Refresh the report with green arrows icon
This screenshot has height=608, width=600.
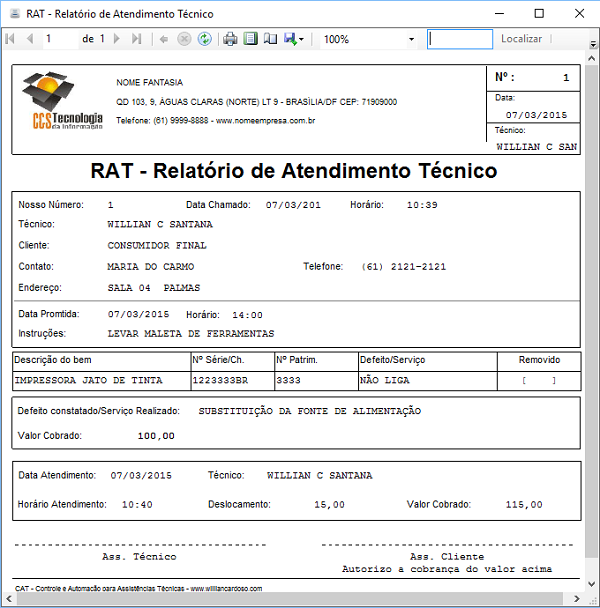click(204, 39)
